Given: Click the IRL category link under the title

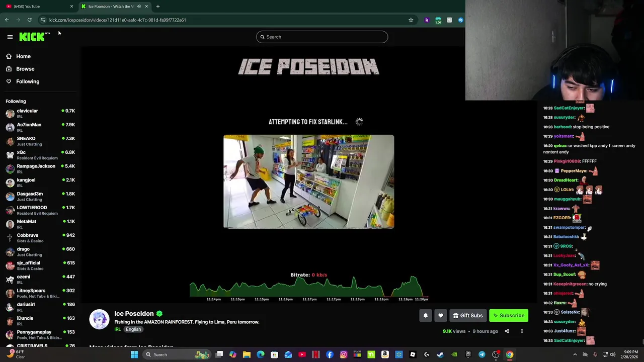Looking at the screenshot, I should (x=117, y=330).
